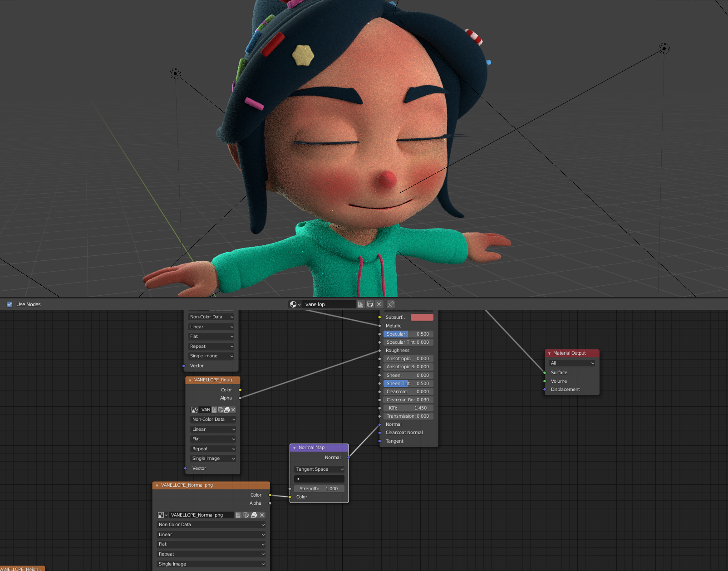The image size is (728, 571).
Task: Toggle the Use Nodes checkbox
Action: coord(10,304)
